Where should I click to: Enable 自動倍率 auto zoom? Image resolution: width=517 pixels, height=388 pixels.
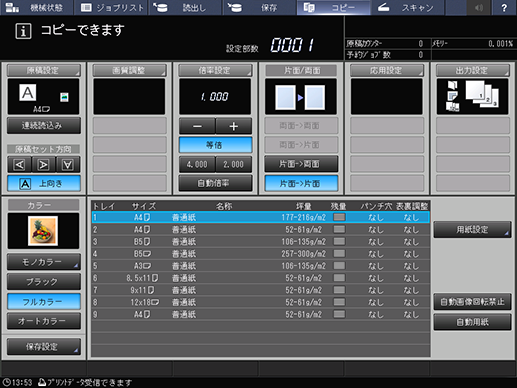click(x=215, y=183)
